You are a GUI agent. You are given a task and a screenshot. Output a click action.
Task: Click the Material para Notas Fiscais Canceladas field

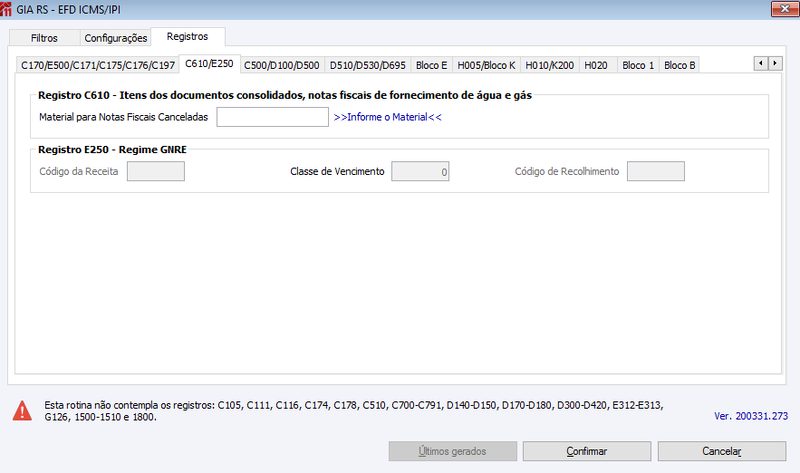[x=272, y=117]
